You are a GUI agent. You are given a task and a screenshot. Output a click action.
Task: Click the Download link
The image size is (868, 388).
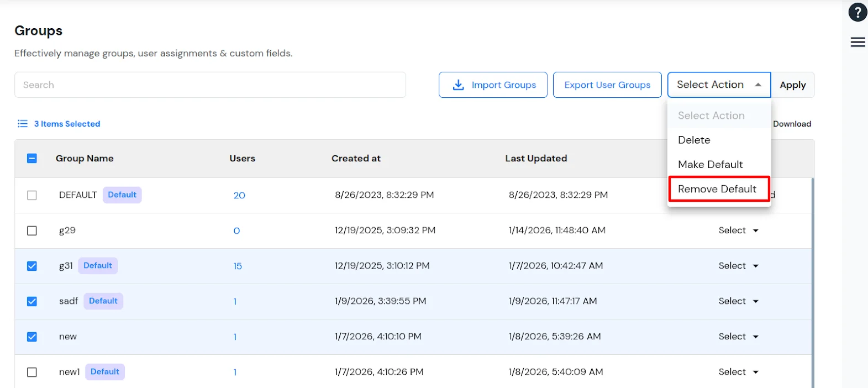coord(792,124)
